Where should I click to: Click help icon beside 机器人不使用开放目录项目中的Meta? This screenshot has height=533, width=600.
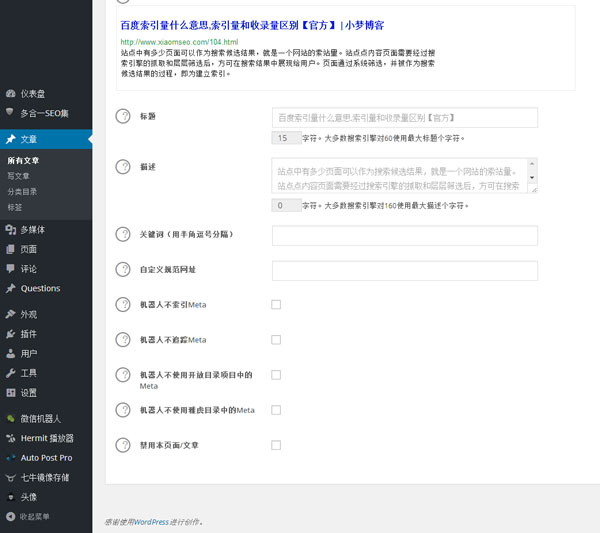[x=123, y=375]
